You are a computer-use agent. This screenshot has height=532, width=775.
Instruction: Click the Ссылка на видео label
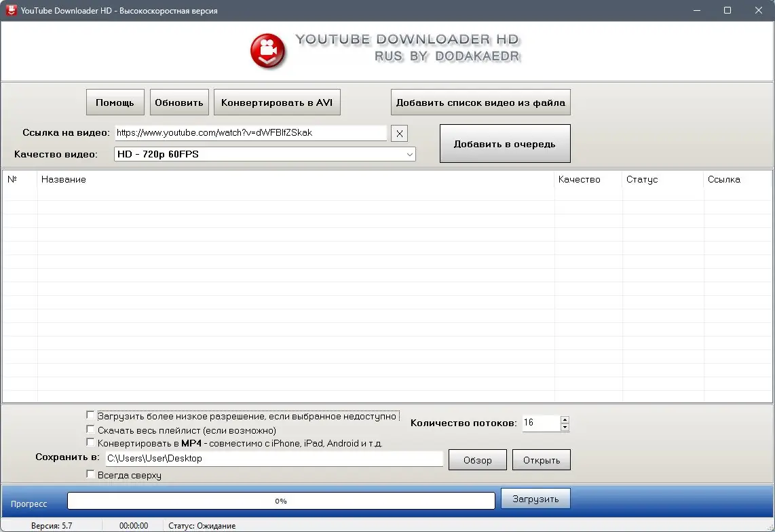(67, 132)
